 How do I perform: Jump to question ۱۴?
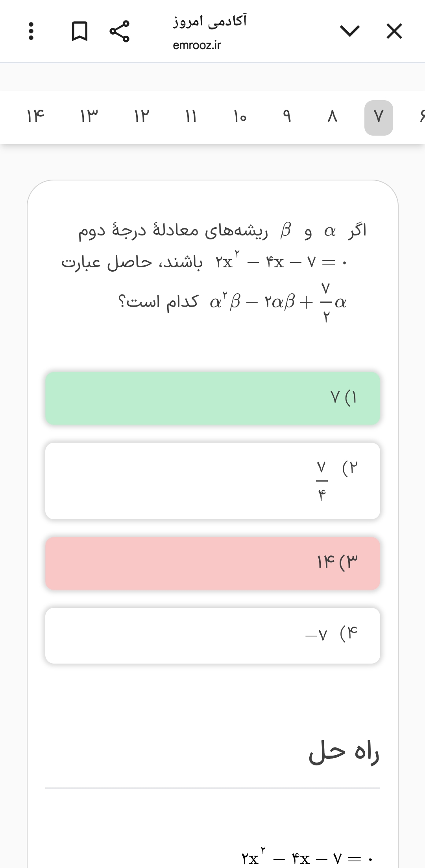pyautogui.click(x=35, y=117)
